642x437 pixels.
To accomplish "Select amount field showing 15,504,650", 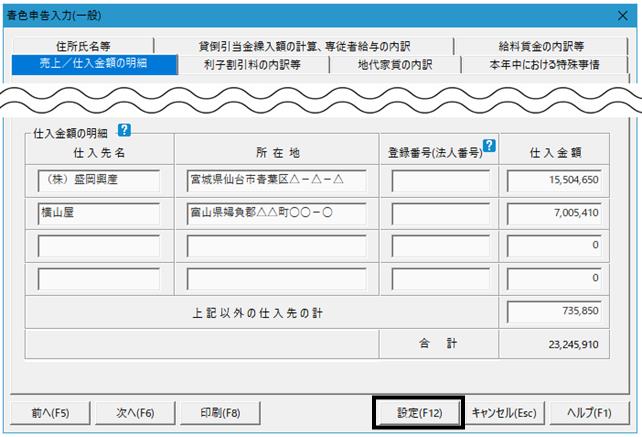I will [554, 181].
